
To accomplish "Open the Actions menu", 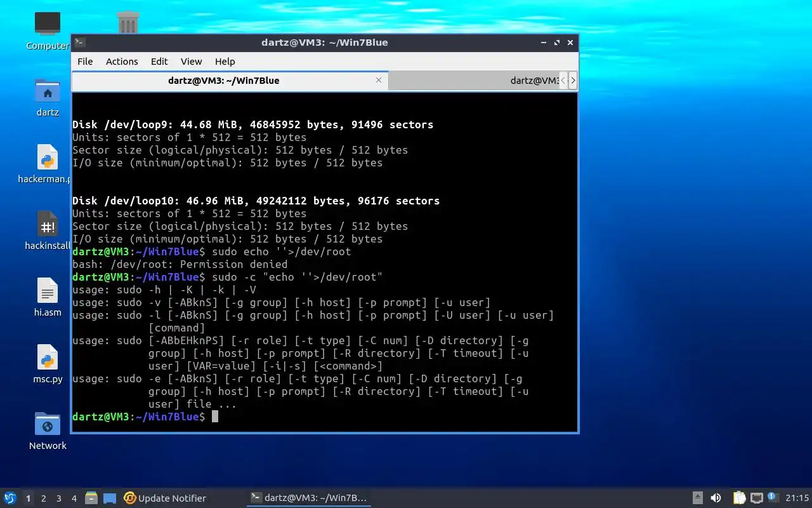I will [122, 62].
